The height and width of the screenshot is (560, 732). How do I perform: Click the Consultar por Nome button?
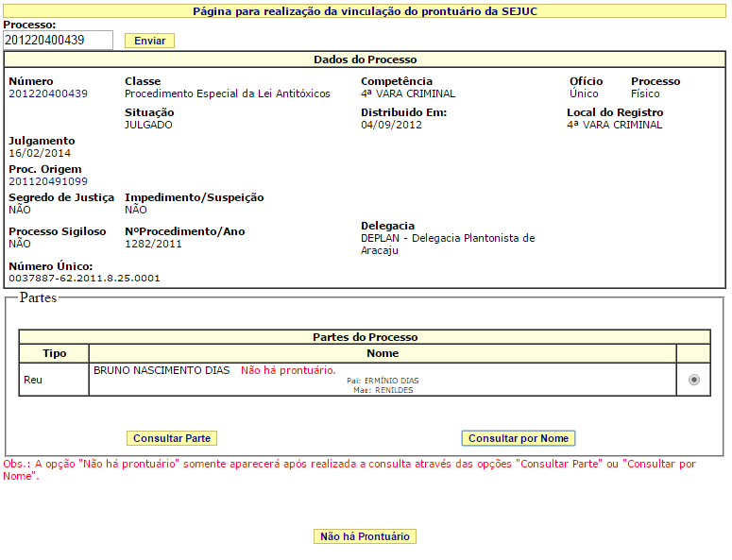pos(519,438)
